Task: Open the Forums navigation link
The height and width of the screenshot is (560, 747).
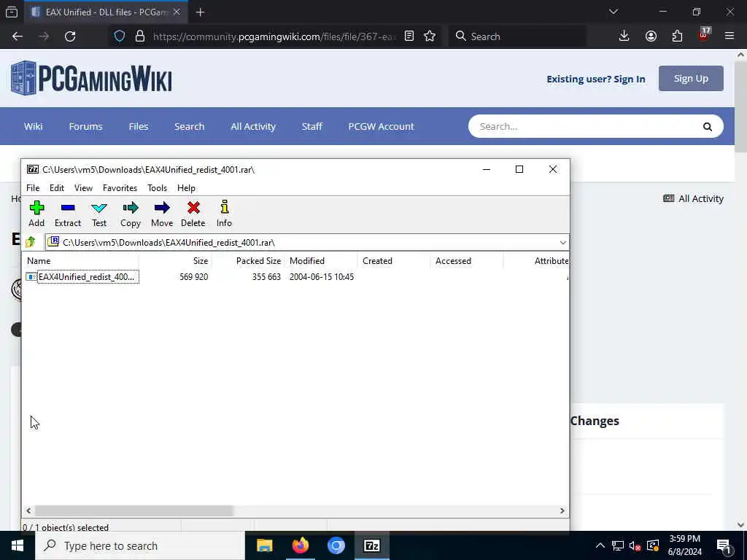Action: (x=86, y=127)
